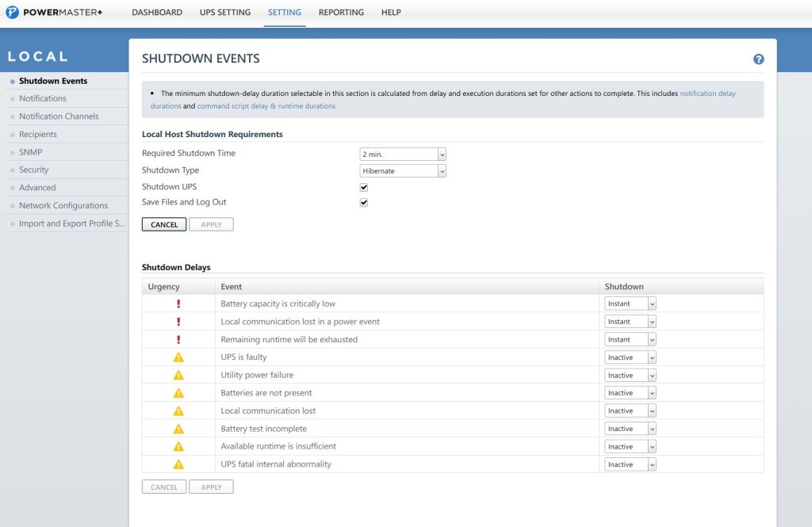Open the help question mark icon
Image resolution: width=812 pixels, height=527 pixels.
[758, 59]
